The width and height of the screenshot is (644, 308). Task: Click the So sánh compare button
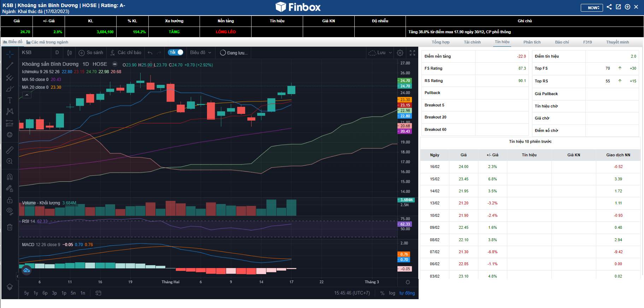point(91,53)
